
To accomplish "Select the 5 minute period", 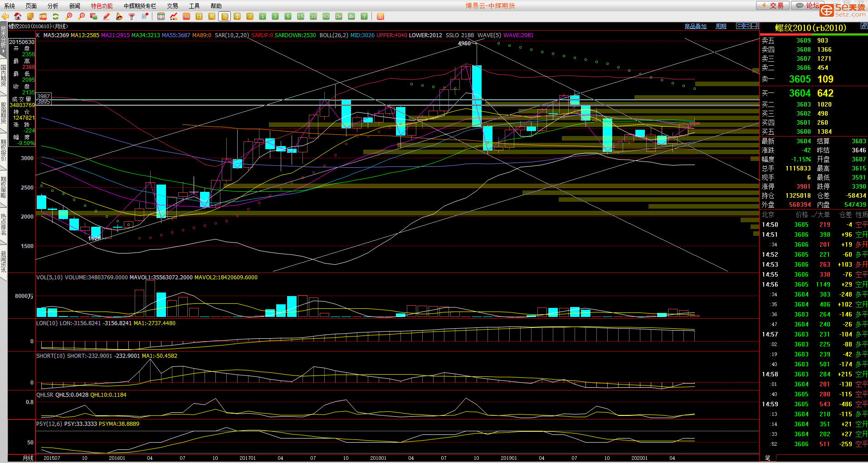I will [288, 16].
